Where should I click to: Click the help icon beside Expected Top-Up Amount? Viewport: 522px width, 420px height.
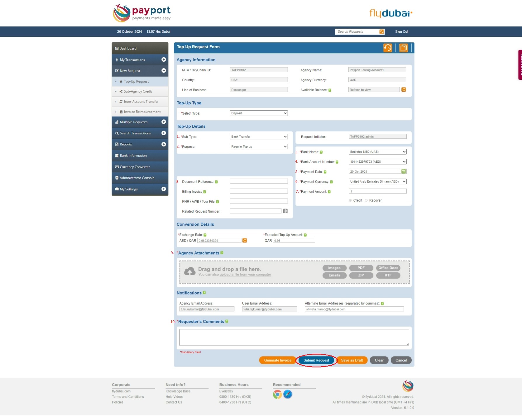pos(305,235)
